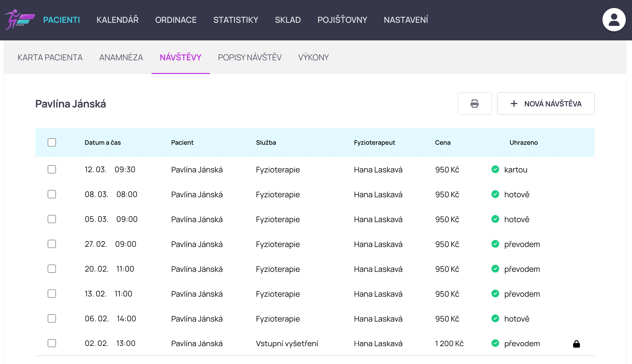
Task: Select checkbox for 20. 02. 11:00 visit
Action: point(52,269)
